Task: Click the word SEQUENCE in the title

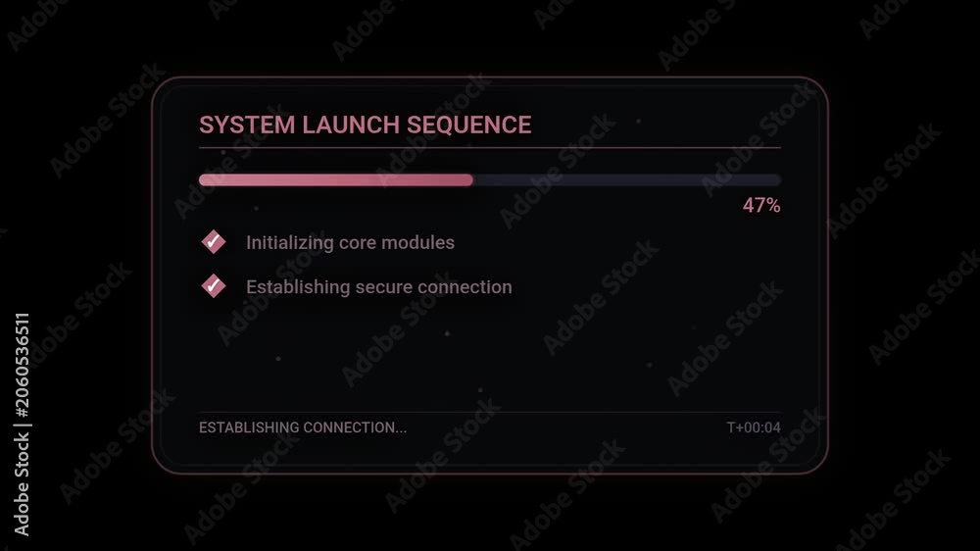Action: [468, 125]
